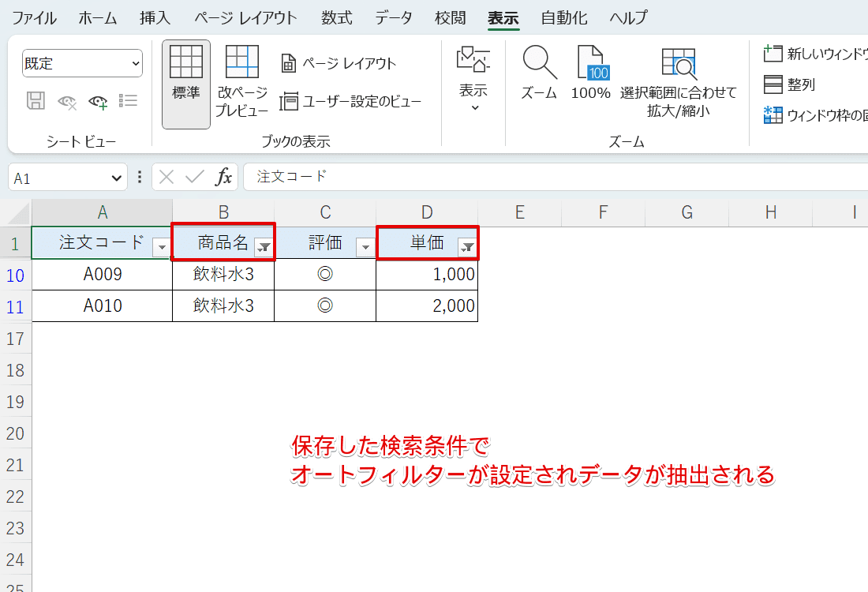This screenshot has width=868, height=592.
Task: Select the 評価 header cell
Action: tap(325, 243)
